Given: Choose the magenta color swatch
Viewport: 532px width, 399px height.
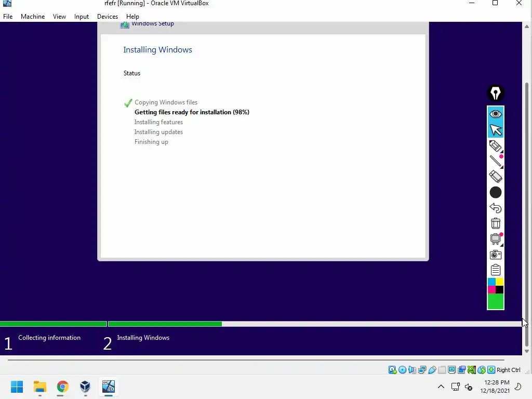Looking at the screenshot, I should click(x=491, y=290).
